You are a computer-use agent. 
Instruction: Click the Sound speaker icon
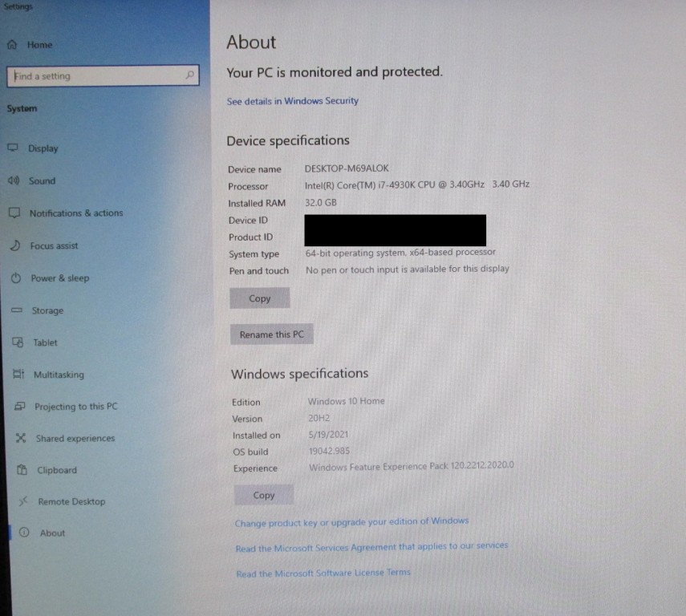(14, 180)
